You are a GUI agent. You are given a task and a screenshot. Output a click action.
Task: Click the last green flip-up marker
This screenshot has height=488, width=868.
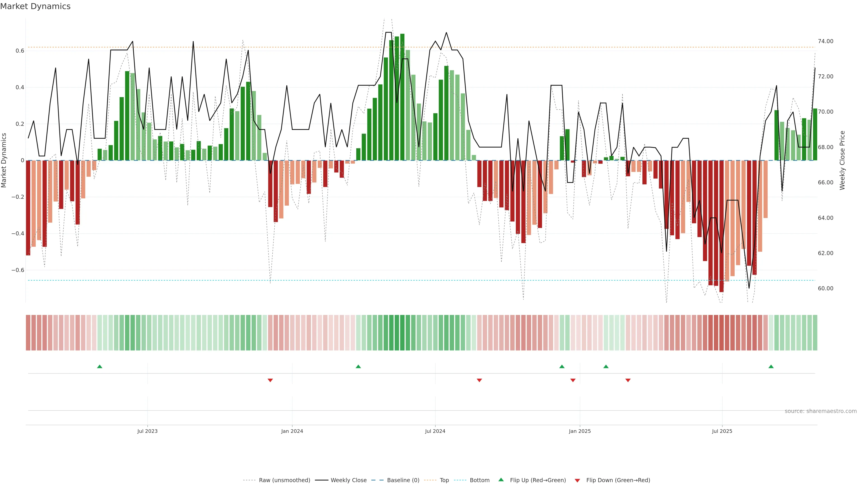pos(771,366)
